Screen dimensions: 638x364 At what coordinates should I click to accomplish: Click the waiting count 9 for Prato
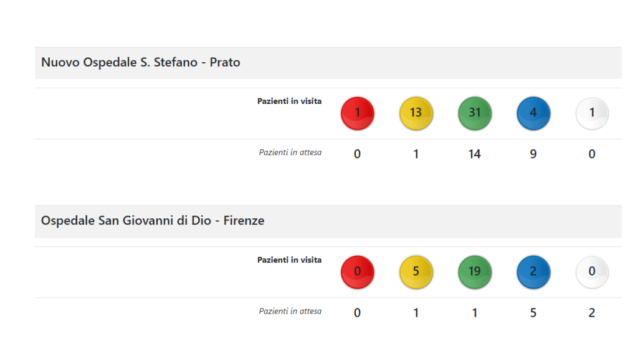533,154
